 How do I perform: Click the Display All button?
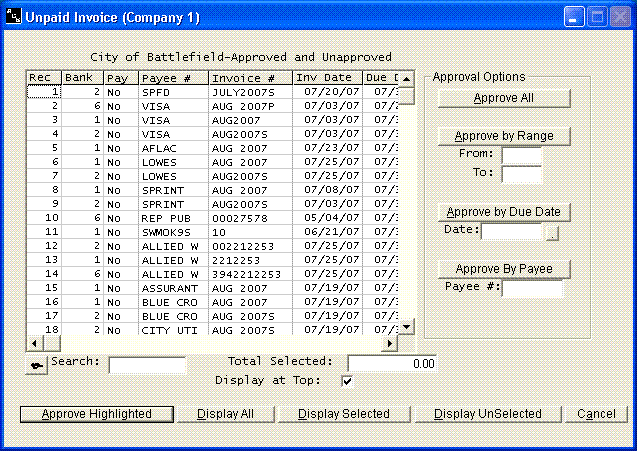225,414
